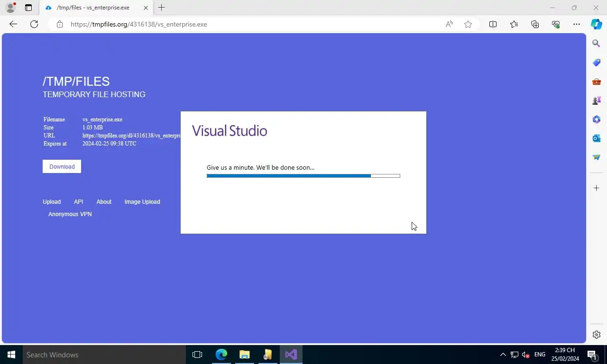The width and height of the screenshot is (607, 364).
Task: Click the 'Give us a minute' message
Action: pos(260,167)
